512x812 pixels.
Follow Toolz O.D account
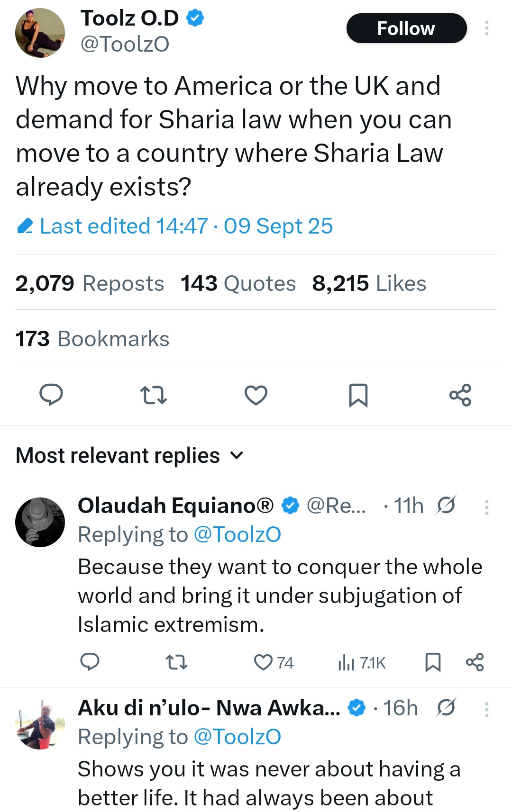click(406, 28)
